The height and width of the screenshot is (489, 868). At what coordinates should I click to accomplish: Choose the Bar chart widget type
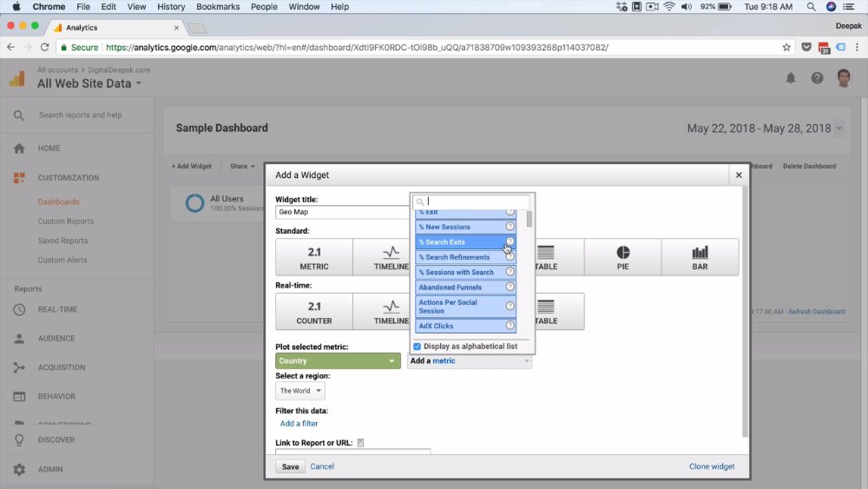pyautogui.click(x=700, y=257)
